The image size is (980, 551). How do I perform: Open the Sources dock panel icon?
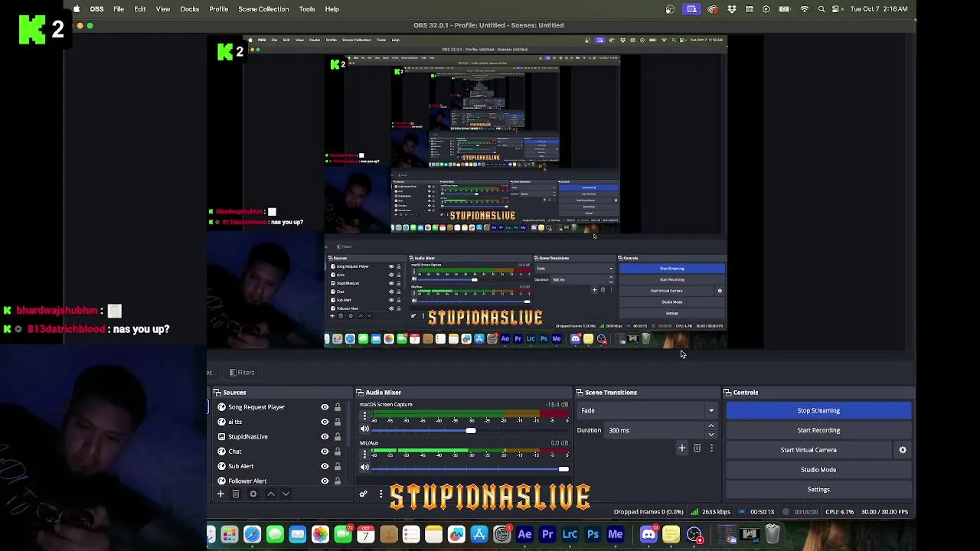pyautogui.click(x=217, y=393)
